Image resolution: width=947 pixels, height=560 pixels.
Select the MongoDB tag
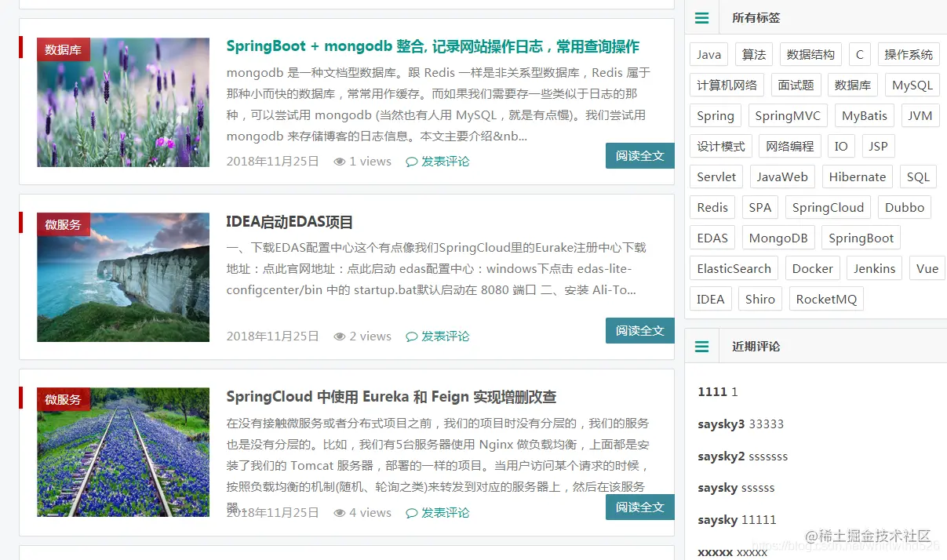[x=778, y=238]
